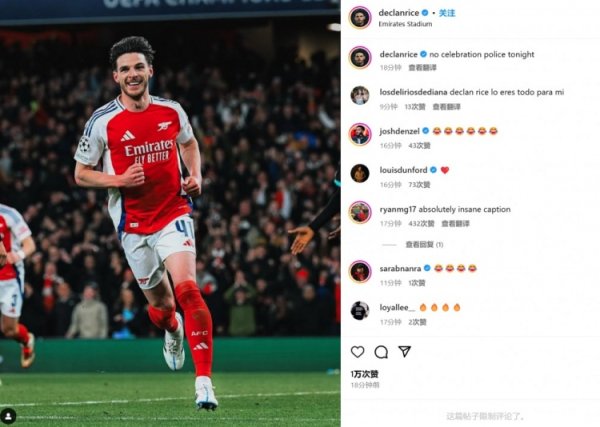The image size is (600, 427).
Task: View the 1万次赞 likes list
Action: click(x=364, y=374)
